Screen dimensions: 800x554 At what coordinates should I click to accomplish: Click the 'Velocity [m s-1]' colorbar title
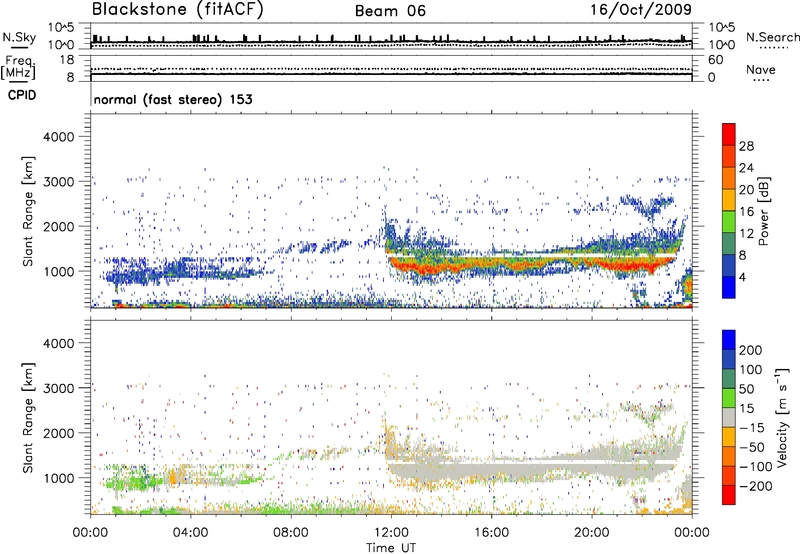pyautogui.click(x=782, y=417)
